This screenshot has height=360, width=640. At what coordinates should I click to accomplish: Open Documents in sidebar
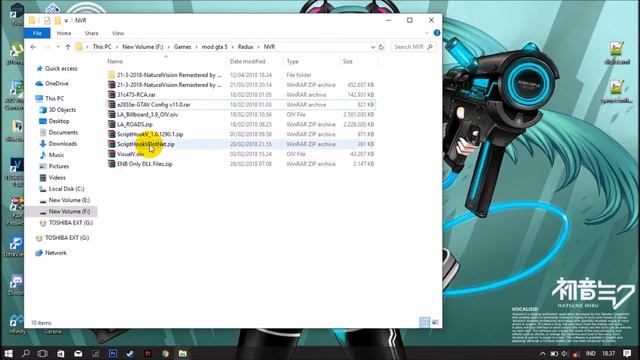coord(63,133)
